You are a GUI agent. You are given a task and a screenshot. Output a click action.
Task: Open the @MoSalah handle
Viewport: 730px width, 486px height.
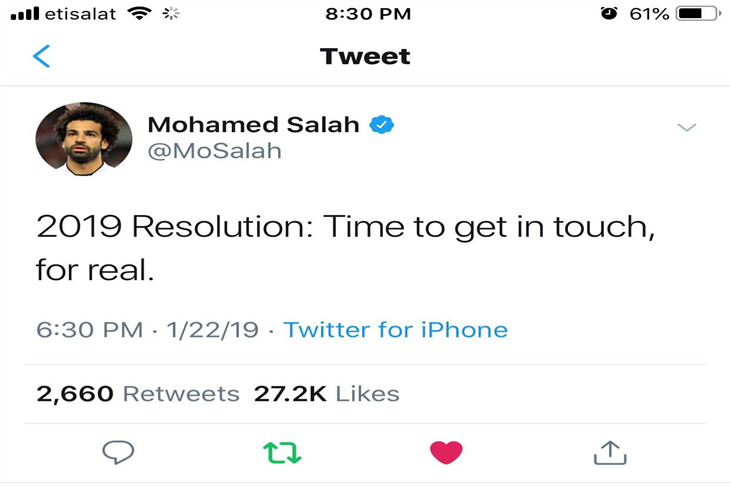coord(215,151)
